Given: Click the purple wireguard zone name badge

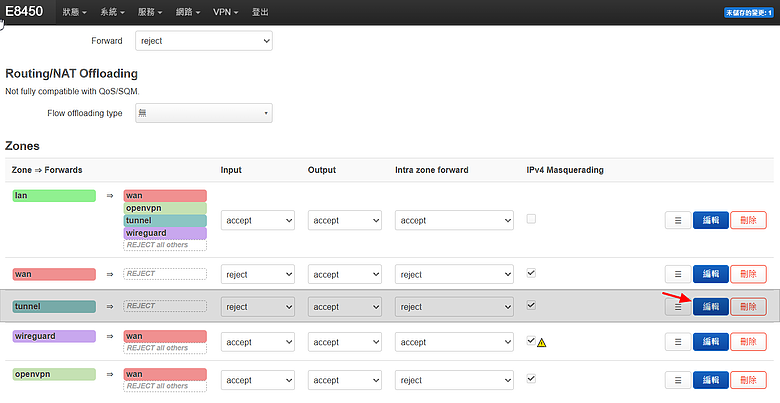Looking at the screenshot, I should pos(54,336).
